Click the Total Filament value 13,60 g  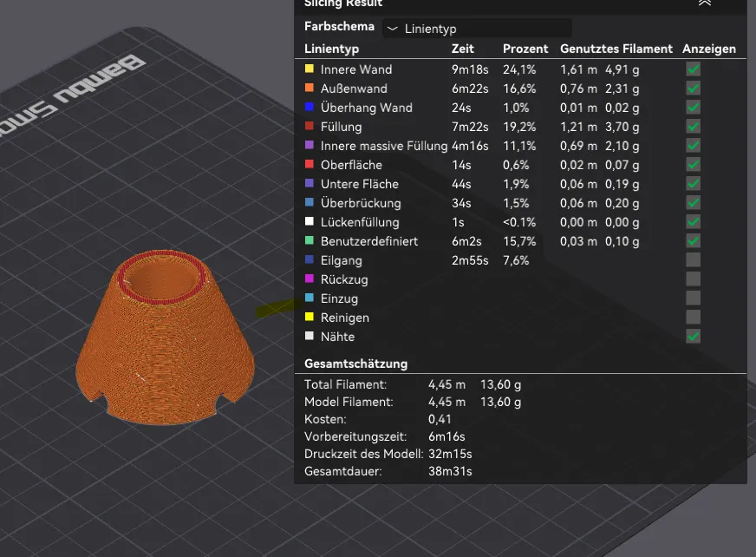(x=500, y=384)
